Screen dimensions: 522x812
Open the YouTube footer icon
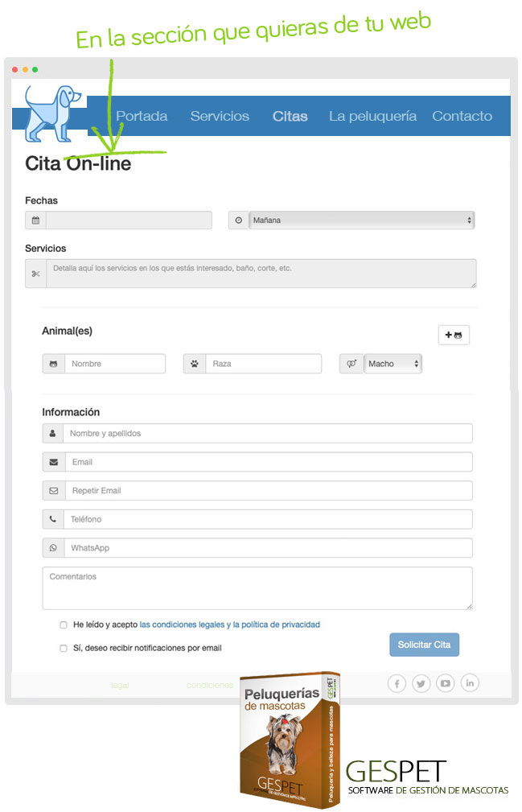(446, 684)
